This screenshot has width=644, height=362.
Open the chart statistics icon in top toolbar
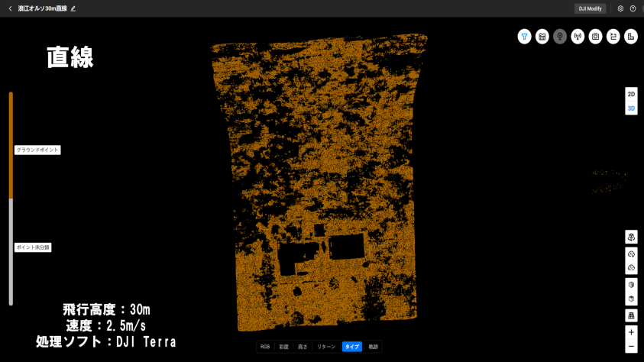coord(542,37)
